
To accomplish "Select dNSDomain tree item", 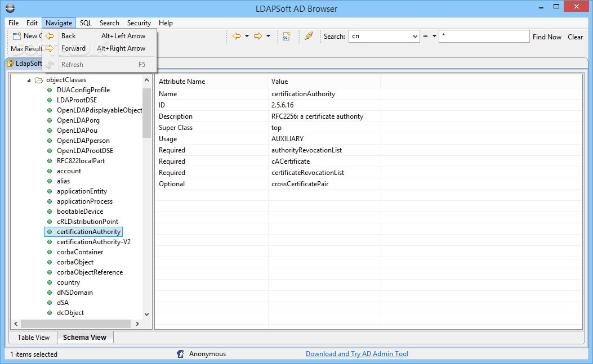I will click(75, 293).
